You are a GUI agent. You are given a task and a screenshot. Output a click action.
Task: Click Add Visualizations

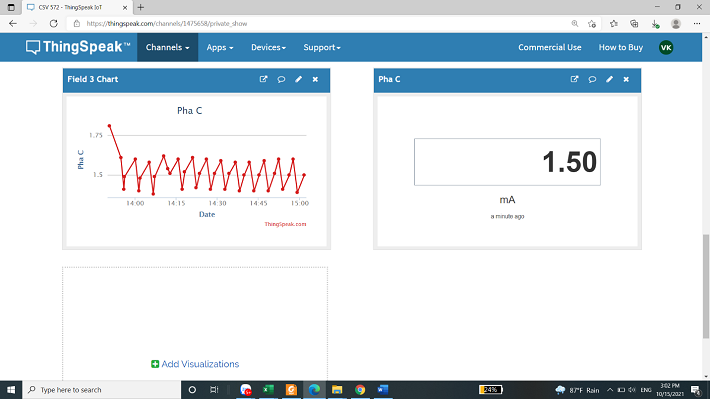coord(195,364)
